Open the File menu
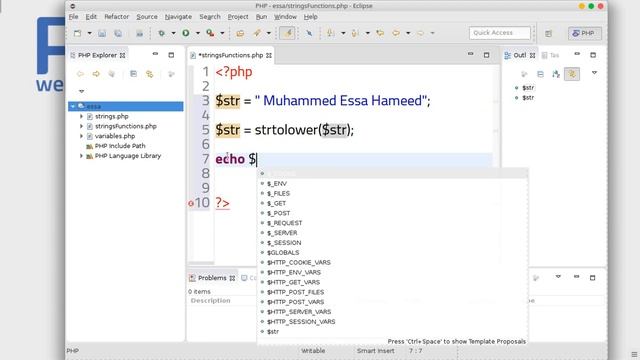The width and height of the screenshot is (640, 360). click(73, 17)
